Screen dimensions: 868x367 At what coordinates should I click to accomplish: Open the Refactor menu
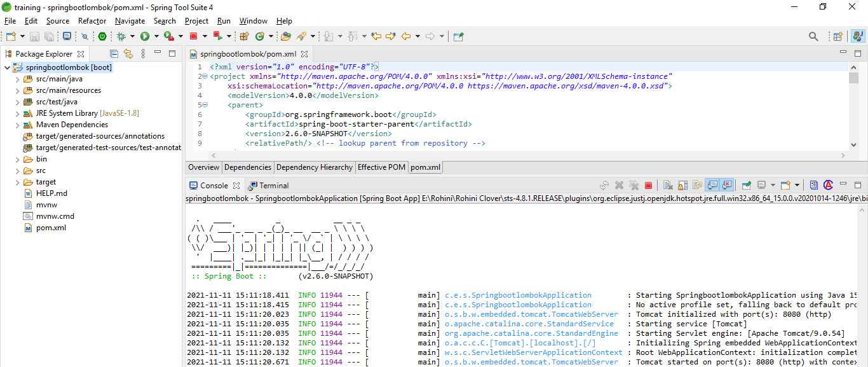(x=92, y=21)
